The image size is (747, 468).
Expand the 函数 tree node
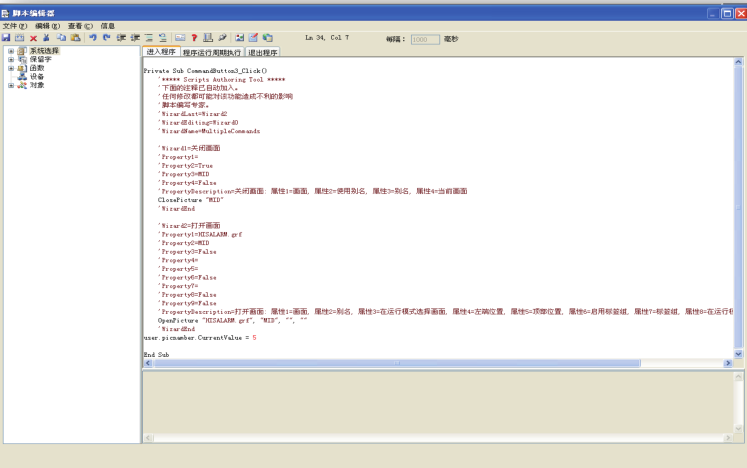pyautogui.click(x=11, y=68)
